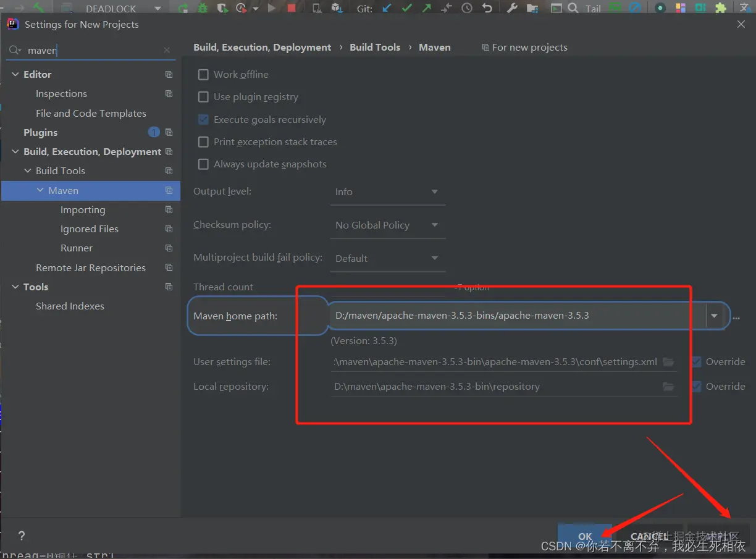Open Git history clock icon

pos(467,8)
